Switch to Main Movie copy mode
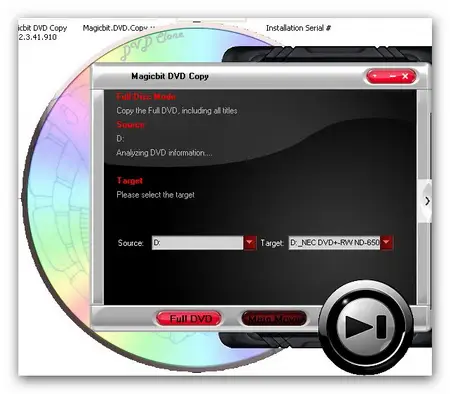The height and width of the screenshot is (394, 450). coord(274,318)
